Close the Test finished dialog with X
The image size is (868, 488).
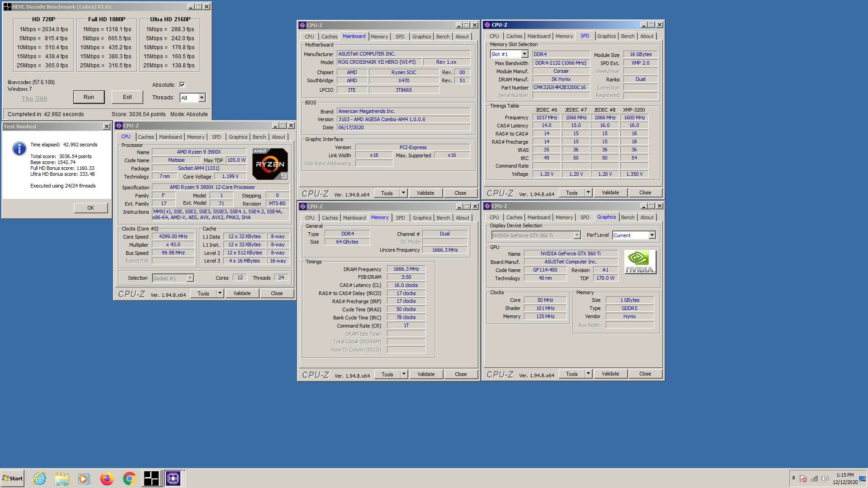[106, 127]
